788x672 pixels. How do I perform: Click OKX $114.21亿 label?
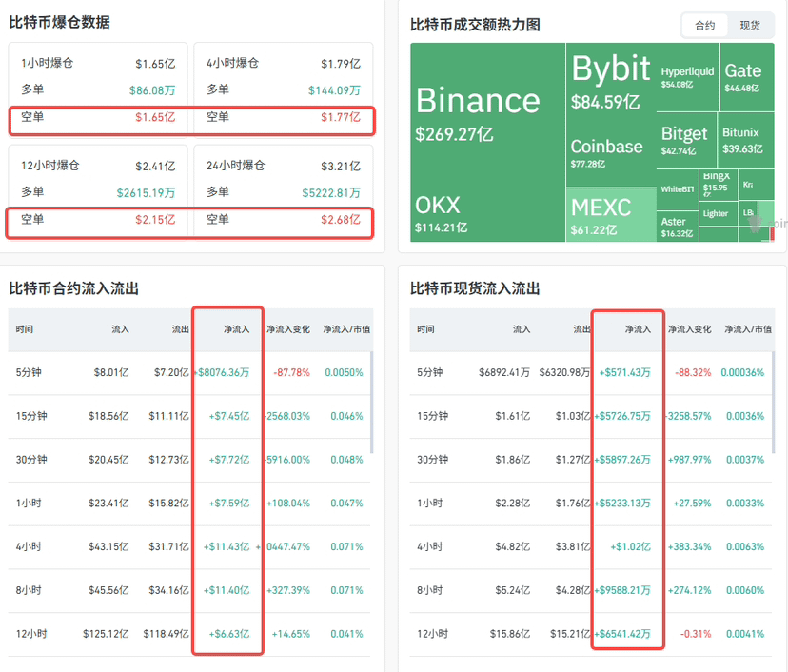pos(441,227)
